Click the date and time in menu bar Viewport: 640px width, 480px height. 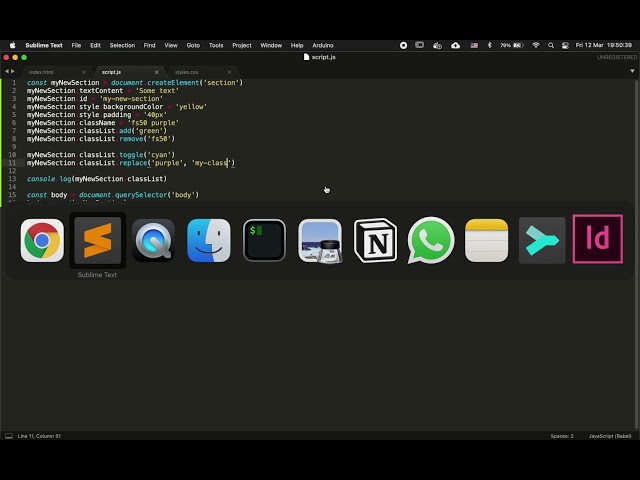(x=604, y=45)
